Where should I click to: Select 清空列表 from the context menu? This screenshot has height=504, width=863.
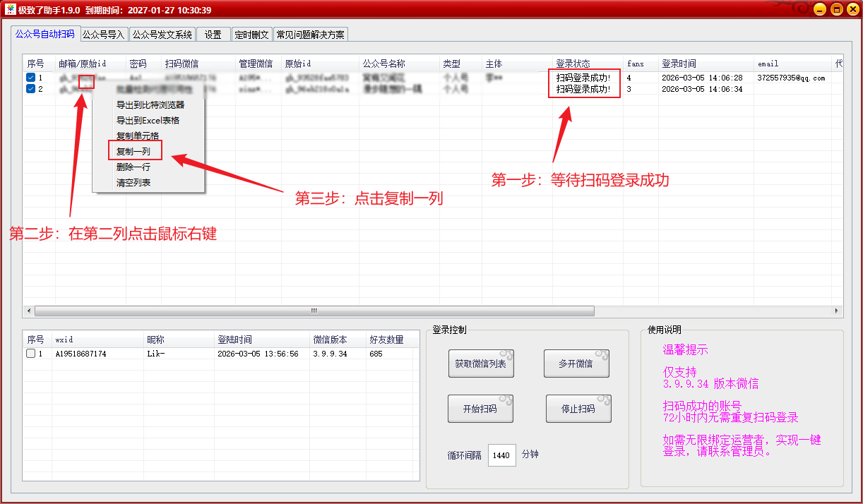133,182
